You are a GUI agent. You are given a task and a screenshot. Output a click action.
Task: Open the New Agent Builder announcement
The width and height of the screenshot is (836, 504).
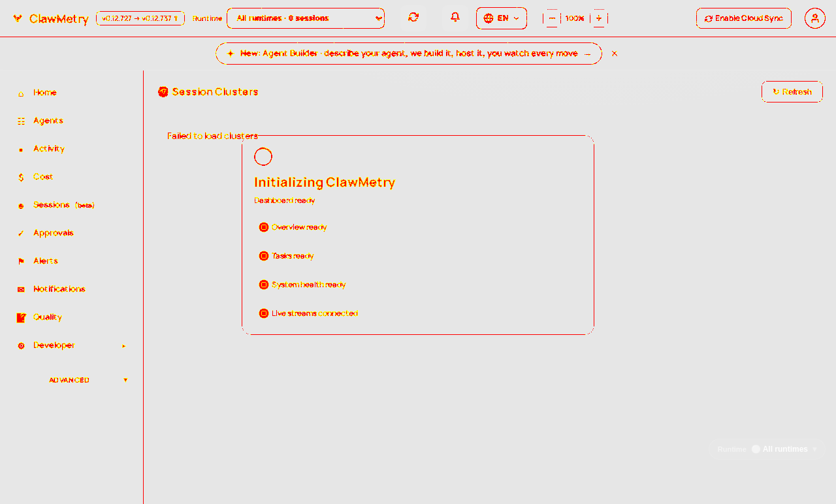409,54
